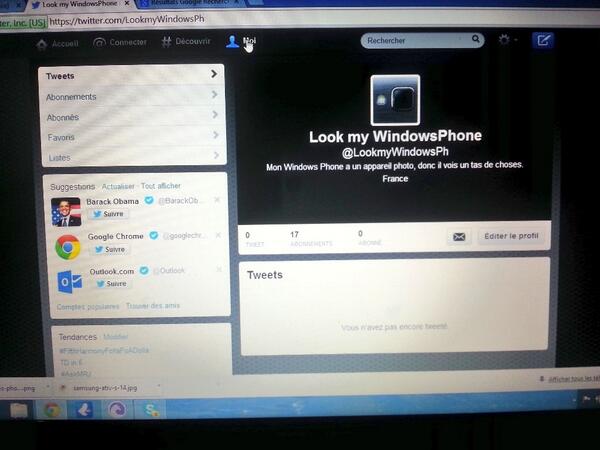Open the Listes list row

pyautogui.click(x=134, y=157)
